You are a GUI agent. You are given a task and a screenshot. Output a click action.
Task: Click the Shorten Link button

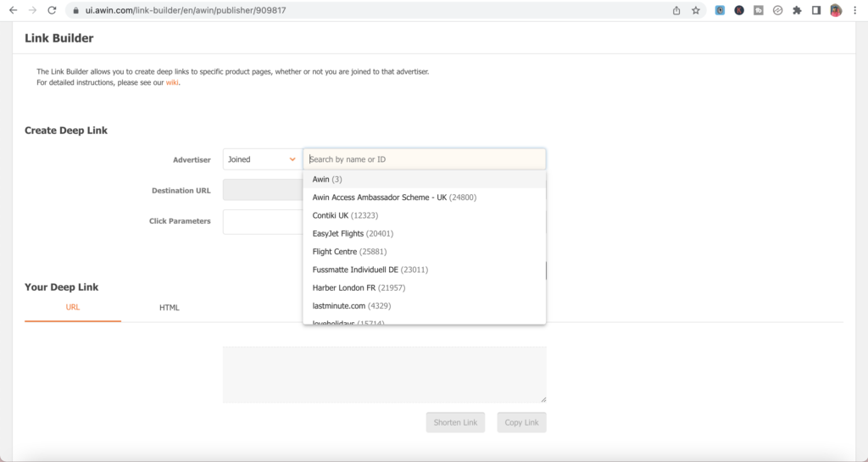(x=455, y=422)
